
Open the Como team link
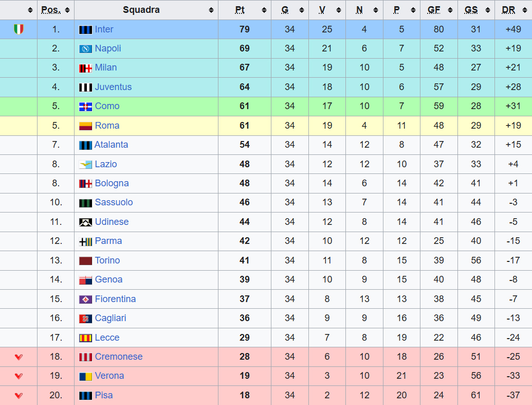pos(107,106)
